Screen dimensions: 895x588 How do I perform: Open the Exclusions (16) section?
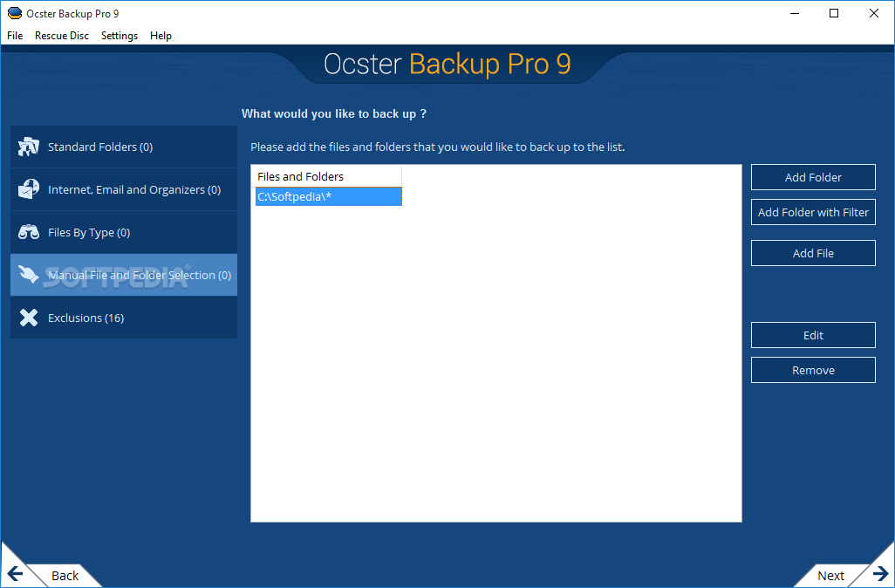124,318
